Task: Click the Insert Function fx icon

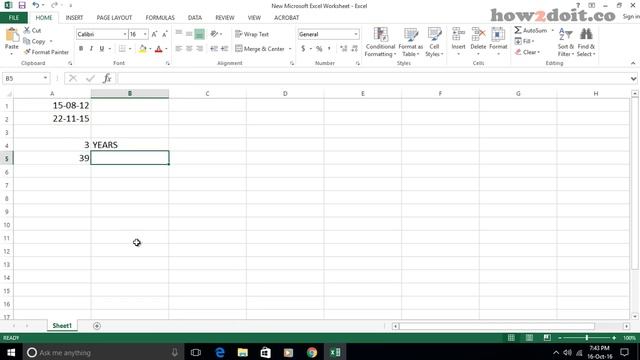Action: click(107, 78)
